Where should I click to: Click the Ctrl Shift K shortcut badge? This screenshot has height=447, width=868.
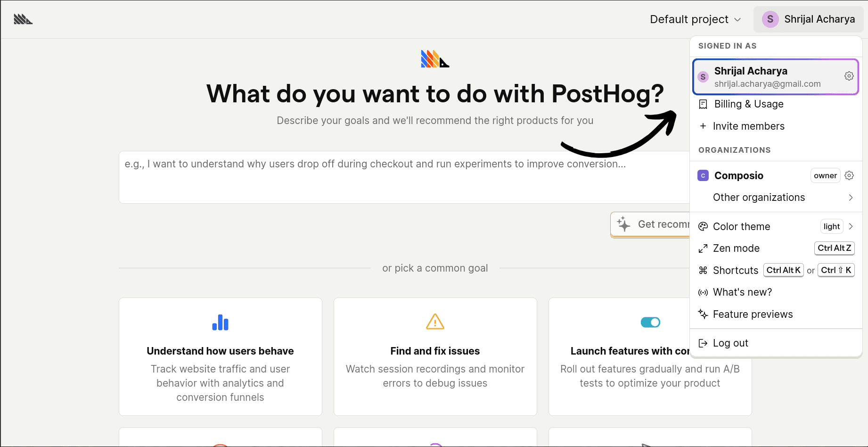tap(836, 270)
